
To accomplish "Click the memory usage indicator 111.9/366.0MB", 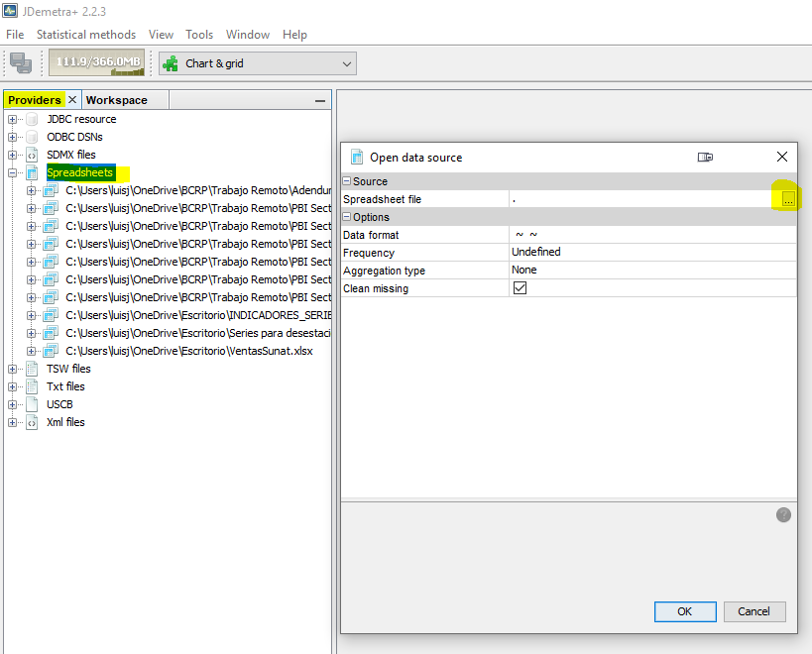I will tap(96, 62).
